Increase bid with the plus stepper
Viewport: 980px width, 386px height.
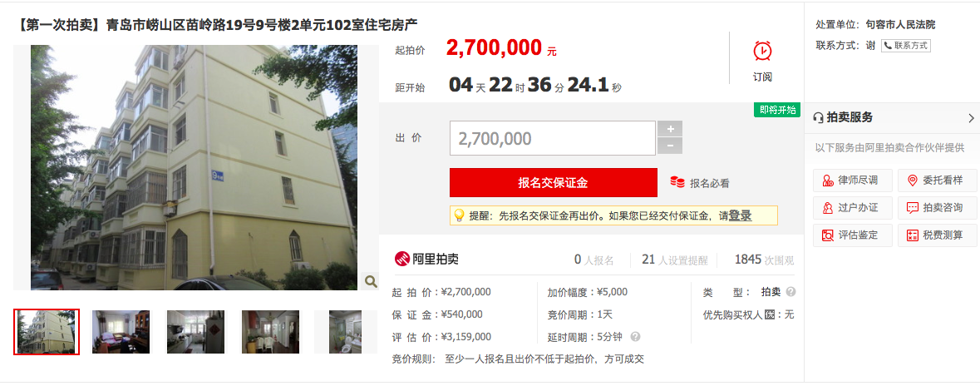(670, 129)
